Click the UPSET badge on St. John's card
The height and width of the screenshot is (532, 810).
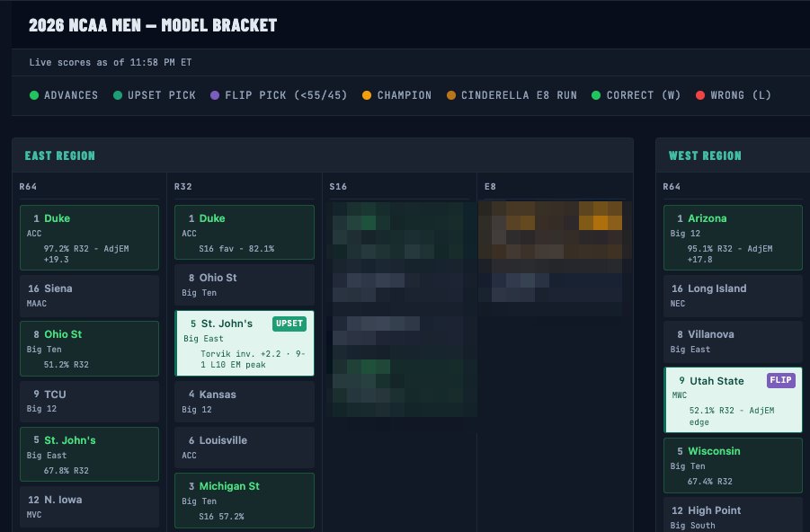(289, 324)
